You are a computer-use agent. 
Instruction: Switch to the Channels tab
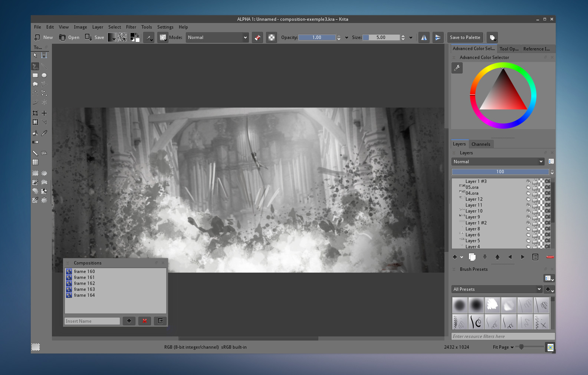pos(481,144)
